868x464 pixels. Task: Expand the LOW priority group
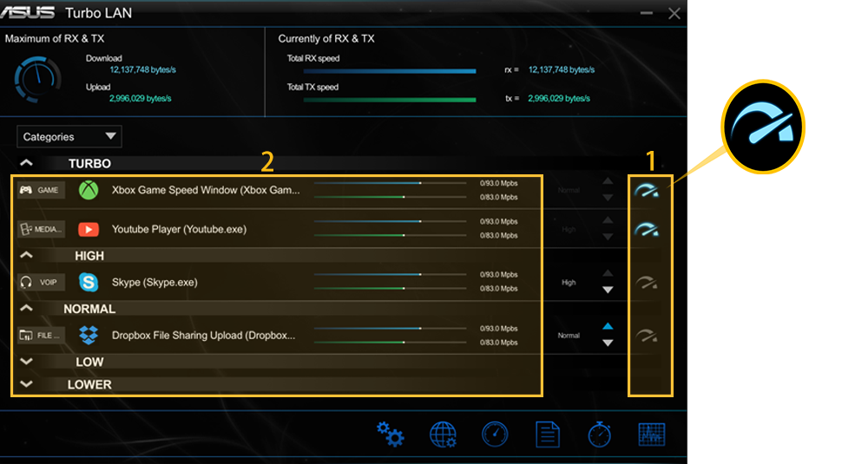[27, 362]
